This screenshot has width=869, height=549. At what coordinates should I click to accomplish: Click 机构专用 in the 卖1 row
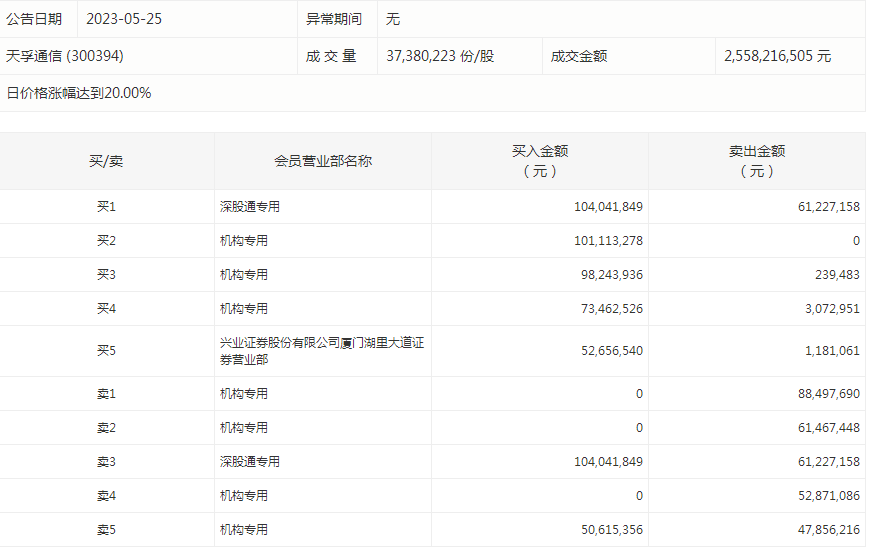(x=244, y=394)
